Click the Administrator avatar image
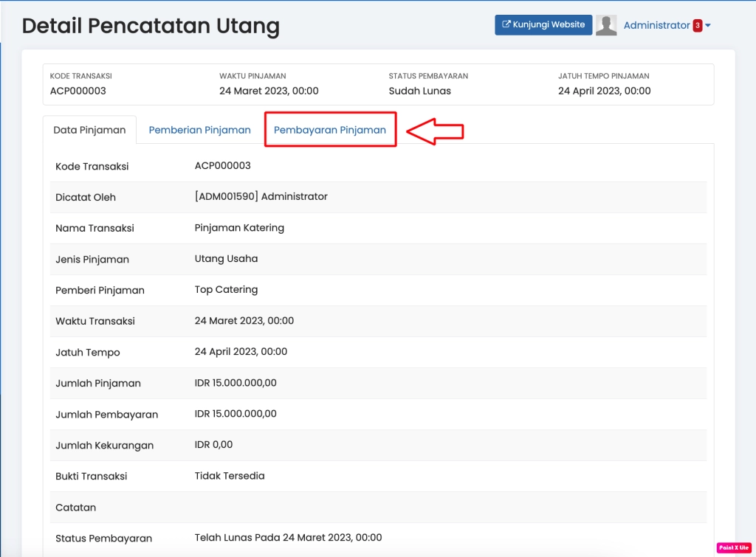The image size is (756, 557). click(607, 24)
